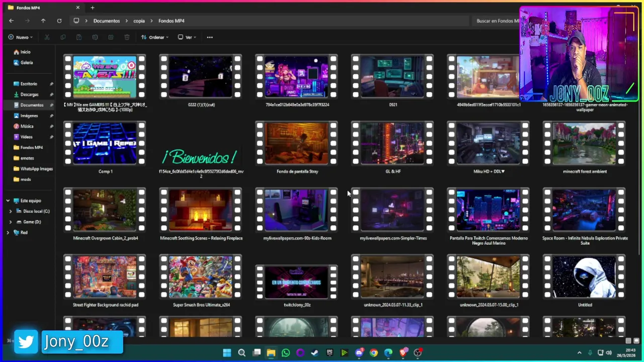Click the chevron after Documentos in the breadcrumb
This screenshot has height=362, width=644.
point(126,21)
